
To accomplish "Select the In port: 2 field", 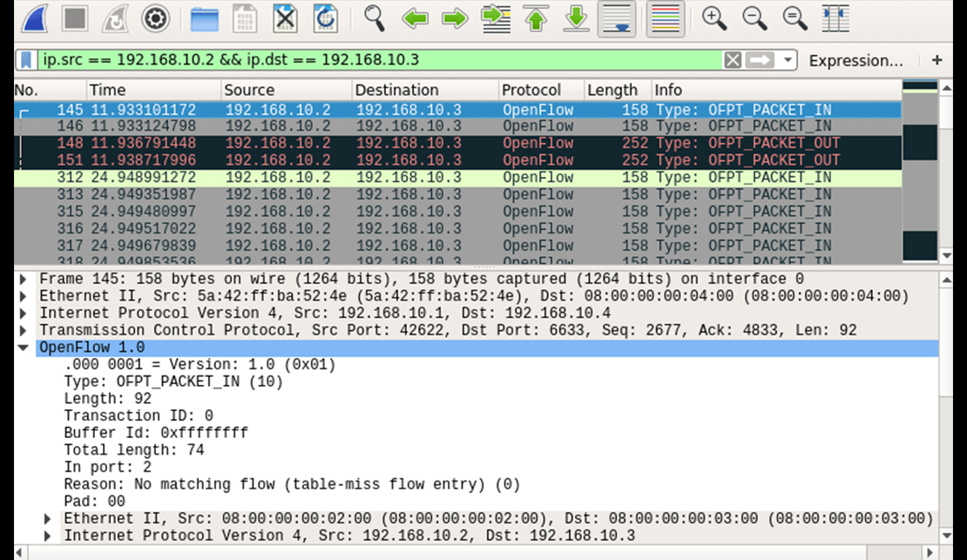I will click(x=108, y=467).
